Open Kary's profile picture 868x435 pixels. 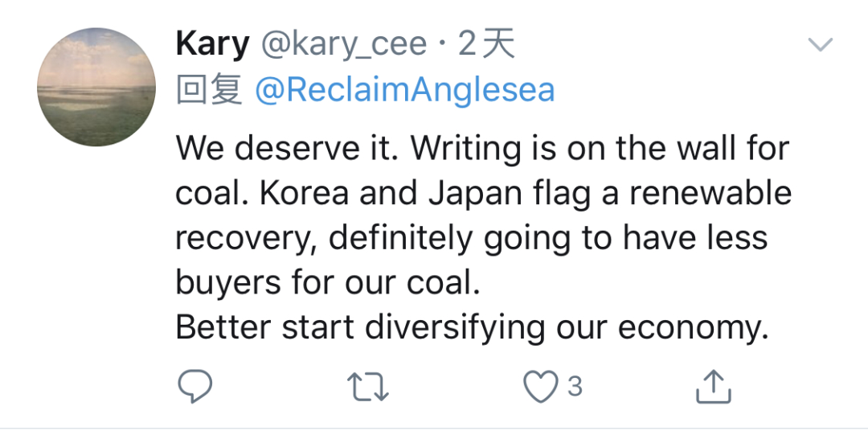[96, 87]
